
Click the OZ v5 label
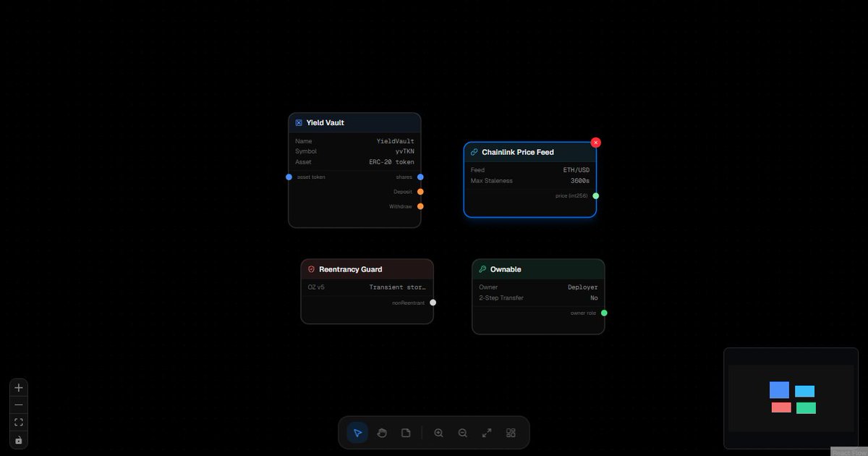316,287
